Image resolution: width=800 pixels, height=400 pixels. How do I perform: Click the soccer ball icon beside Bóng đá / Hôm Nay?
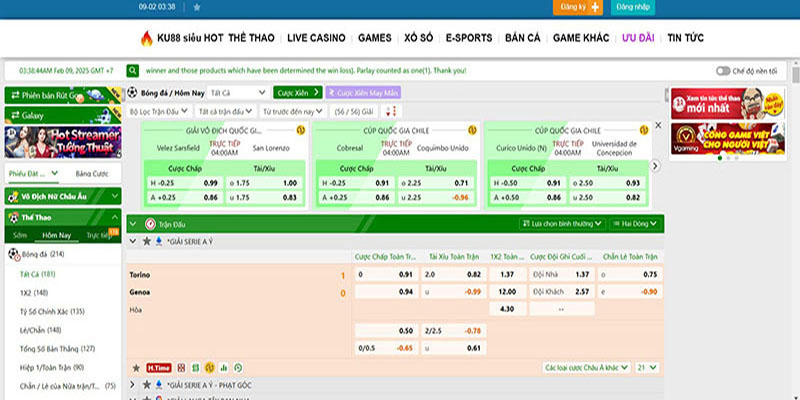tap(132, 93)
